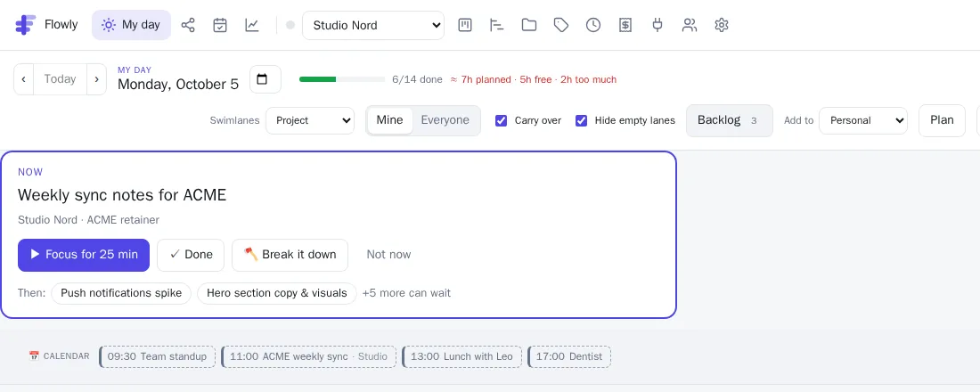Open the clock time tracking icon
The height and width of the screenshot is (392, 980).
tap(593, 25)
